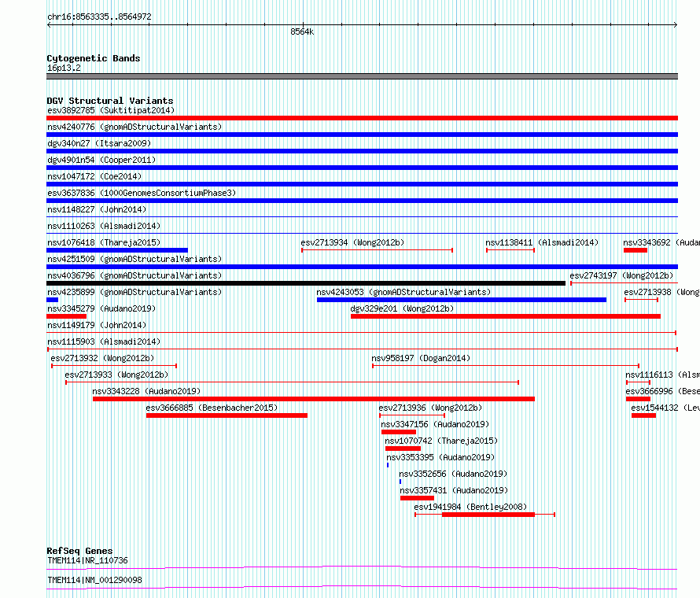
Task: Click the nsv1148227 (John2014) label
Action: pyautogui.click(x=97, y=209)
